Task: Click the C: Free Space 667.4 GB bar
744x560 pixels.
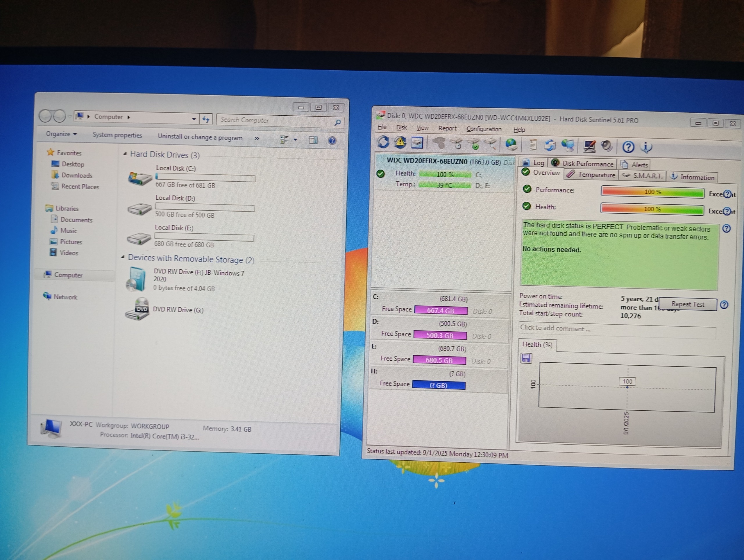Action: [x=441, y=310]
